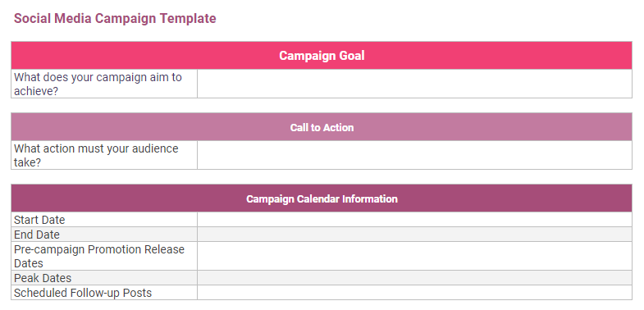Click the Peak Dates label cell

[x=104, y=278]
